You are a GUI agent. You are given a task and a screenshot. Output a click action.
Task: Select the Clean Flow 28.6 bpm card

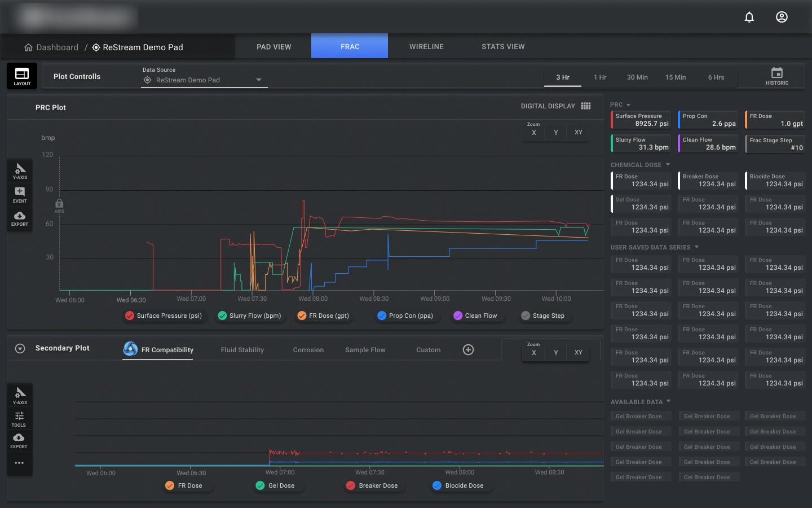click(708, 143)
